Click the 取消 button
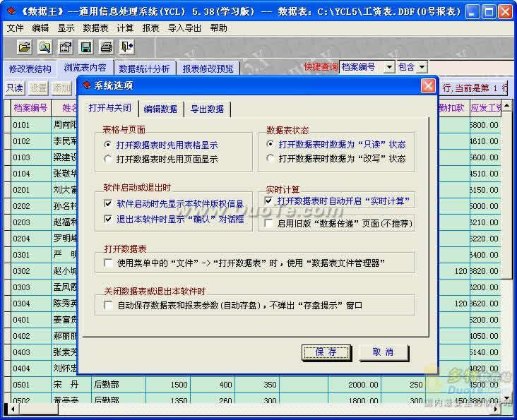 [383, 352]
